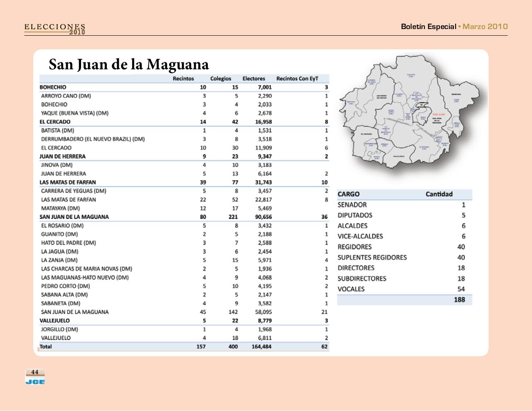Click the BOHECHIO region on the map
The image size is (532, 411).
(x=456, y=94)
